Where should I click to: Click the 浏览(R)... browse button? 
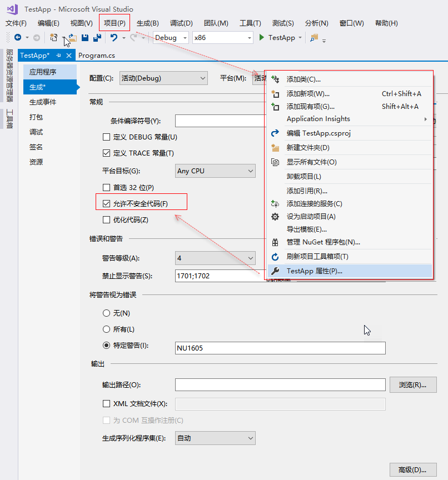coord(413,385)
